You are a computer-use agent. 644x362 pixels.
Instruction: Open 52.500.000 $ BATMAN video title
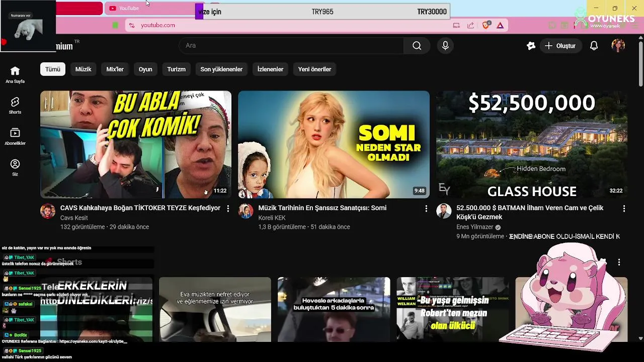[530, 212]
